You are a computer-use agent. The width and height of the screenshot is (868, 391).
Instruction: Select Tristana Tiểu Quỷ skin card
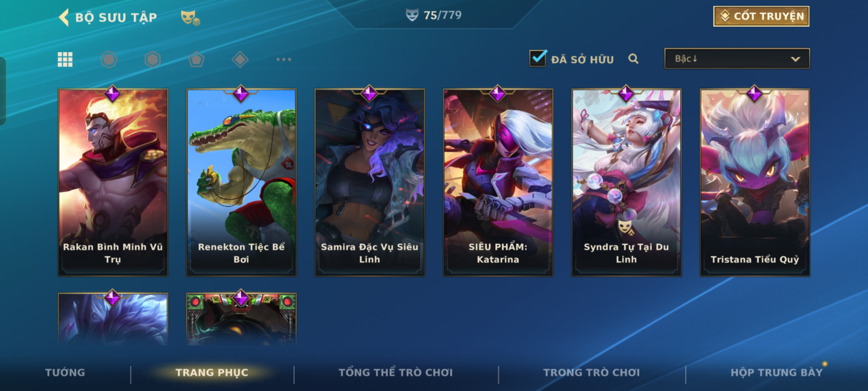[x=755, y=182]
